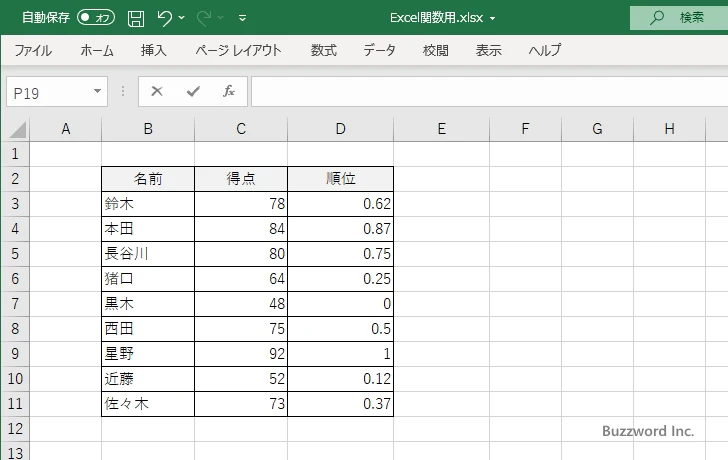Select column E header

pos(442,129)
